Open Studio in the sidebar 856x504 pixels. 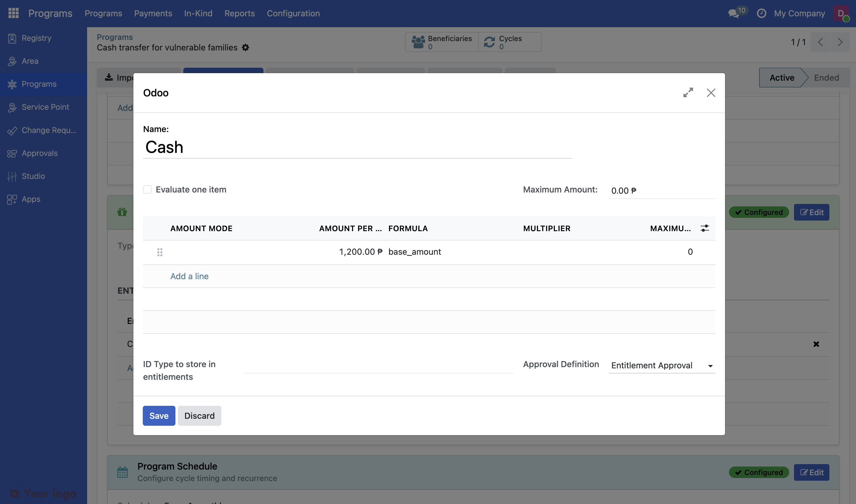33,176
